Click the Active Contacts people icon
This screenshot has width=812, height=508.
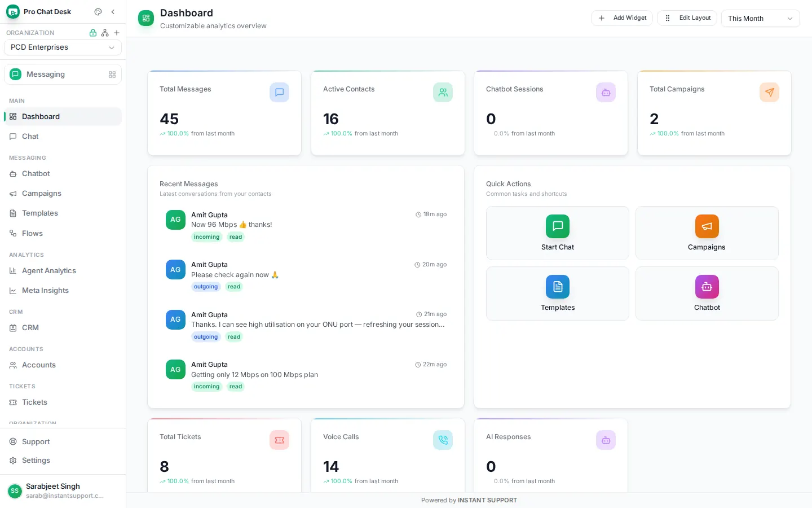(x=443, y=93)
